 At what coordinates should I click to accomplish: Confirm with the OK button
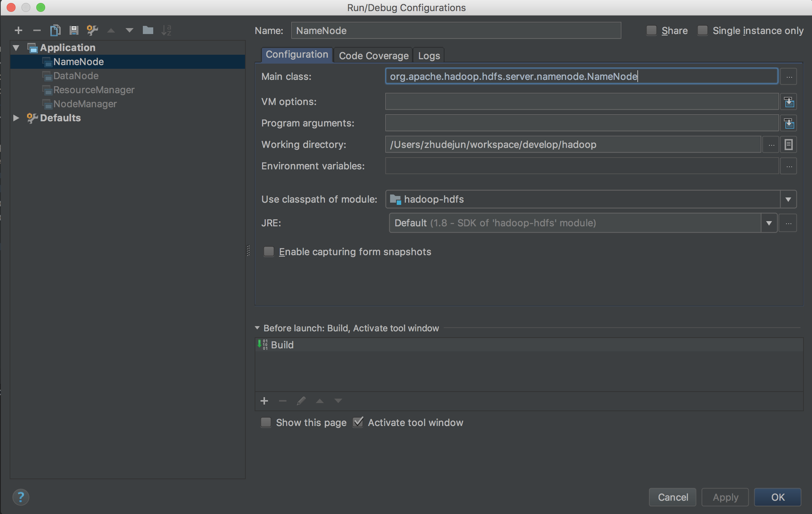click(x=778, y=497)
